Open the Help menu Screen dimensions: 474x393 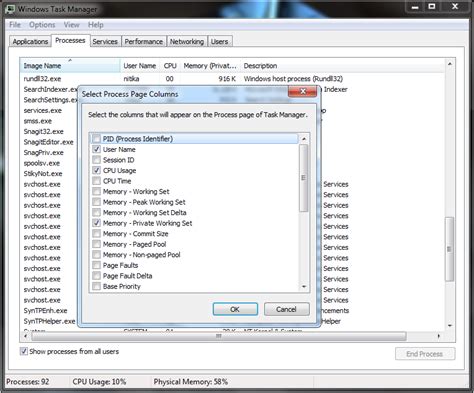(96, 25)
